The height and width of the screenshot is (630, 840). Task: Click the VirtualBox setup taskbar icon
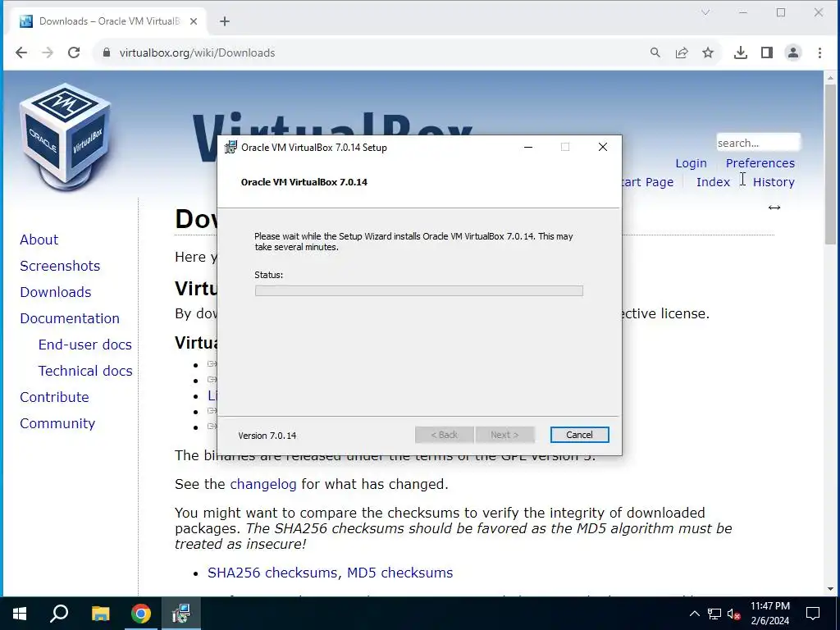tap(181, 614)
